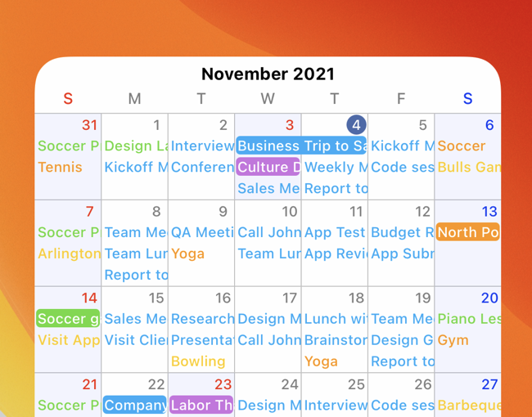This screenshot has height=417, width=532.
Task: Select today's highlighted date 4
Action: 356,125
